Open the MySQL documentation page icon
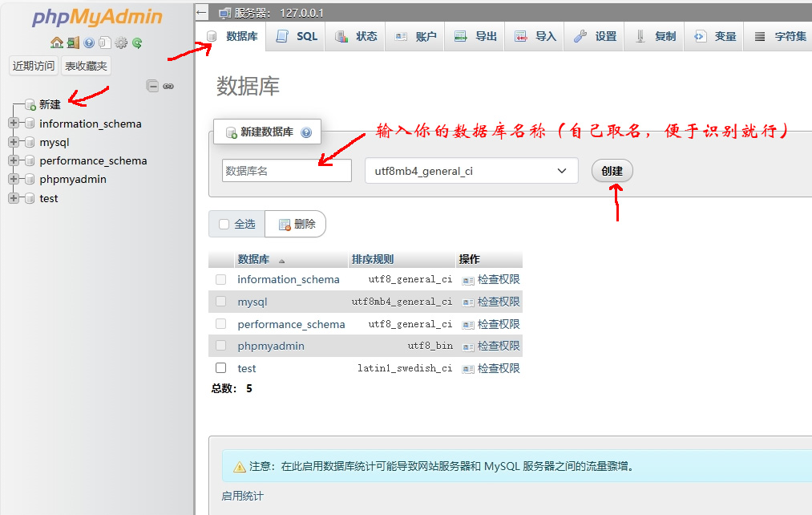Image resolution: width=812 pixels, height=515 pixels. [105, 43]
